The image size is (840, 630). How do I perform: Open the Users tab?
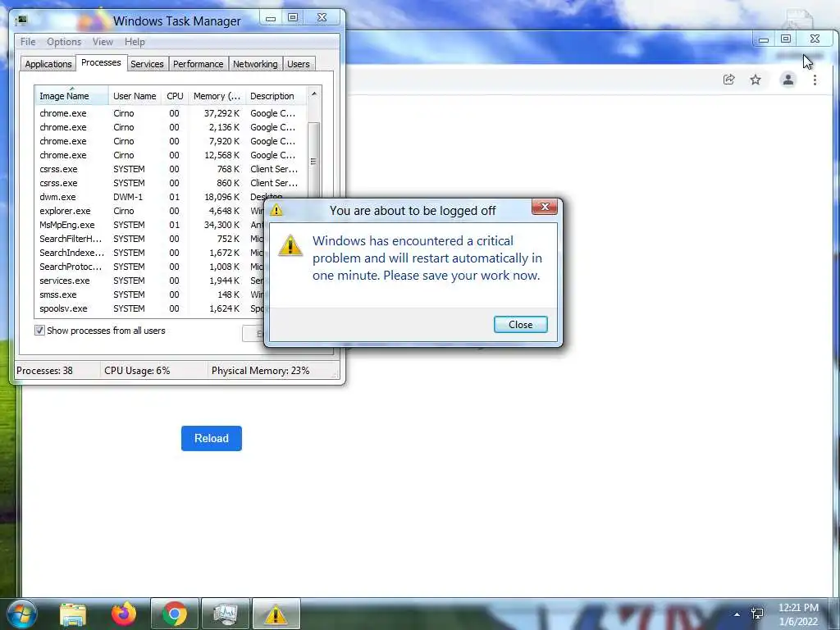tap(299, 64)
